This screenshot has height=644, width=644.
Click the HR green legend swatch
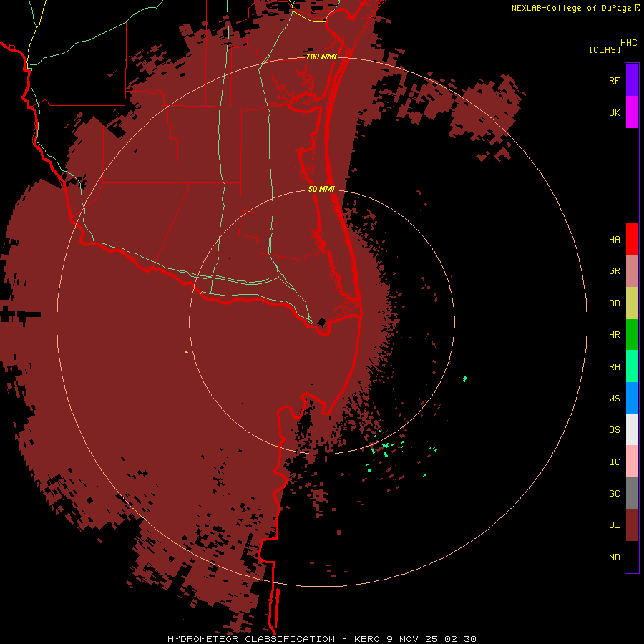632,335
